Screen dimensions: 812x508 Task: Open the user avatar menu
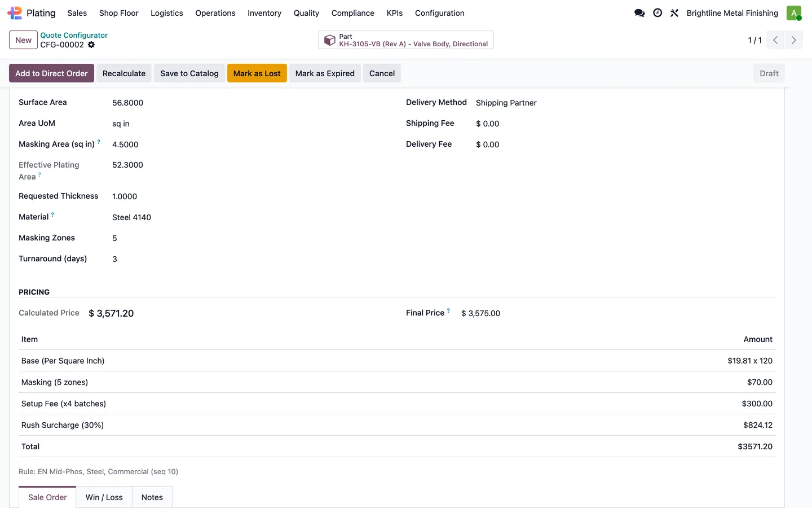click(794, 13)
